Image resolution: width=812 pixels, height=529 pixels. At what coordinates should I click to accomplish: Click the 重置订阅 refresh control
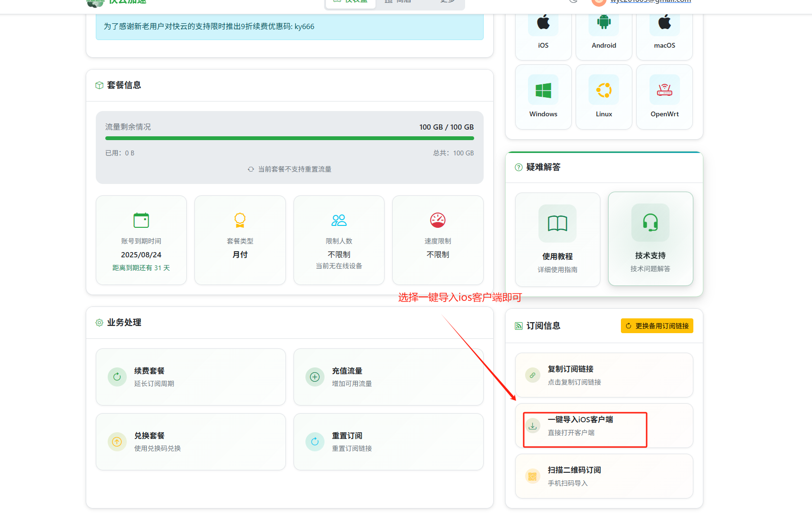315,442
